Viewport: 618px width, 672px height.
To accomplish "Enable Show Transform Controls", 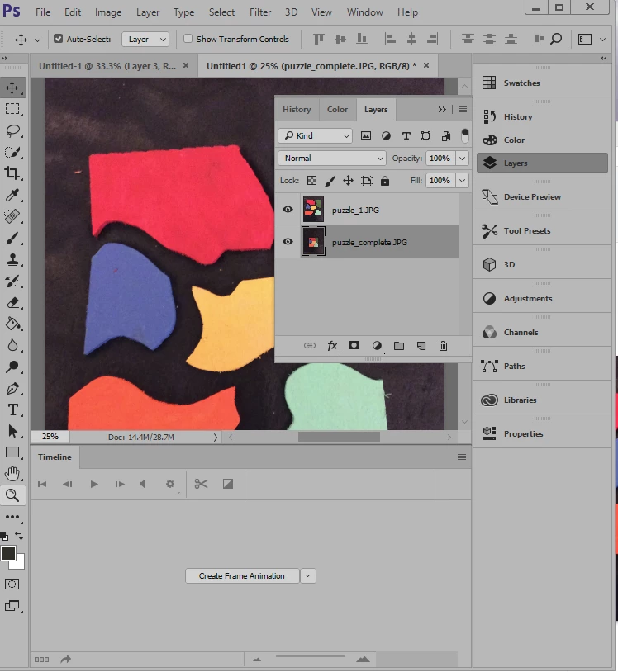I will pos(188,39).
